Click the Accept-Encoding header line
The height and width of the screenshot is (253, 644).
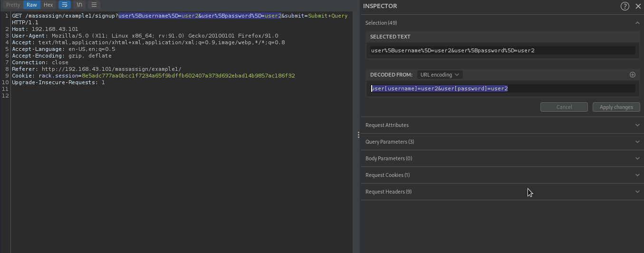pos(62,56)
